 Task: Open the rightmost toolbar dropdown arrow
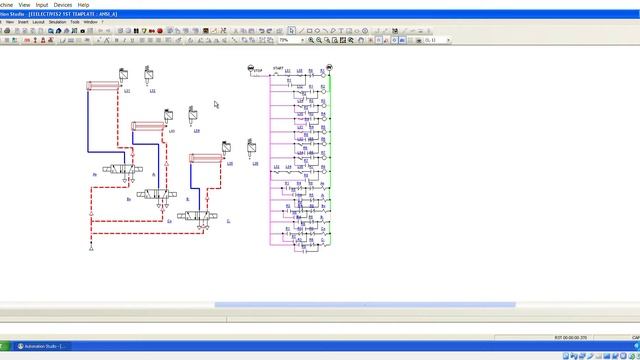tap(448, 40)
